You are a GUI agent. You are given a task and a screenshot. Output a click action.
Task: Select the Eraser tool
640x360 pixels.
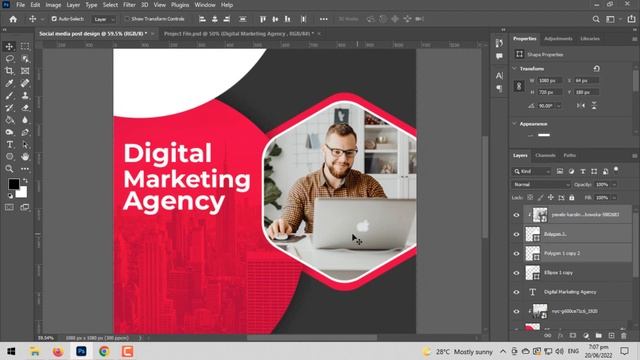pyautogui.click(x=25, y=108)
